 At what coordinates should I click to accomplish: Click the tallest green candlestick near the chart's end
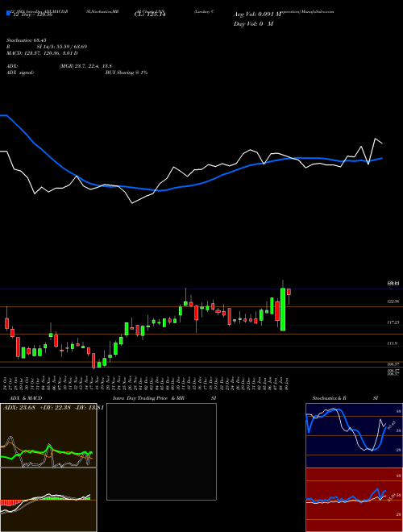(283, 309)
